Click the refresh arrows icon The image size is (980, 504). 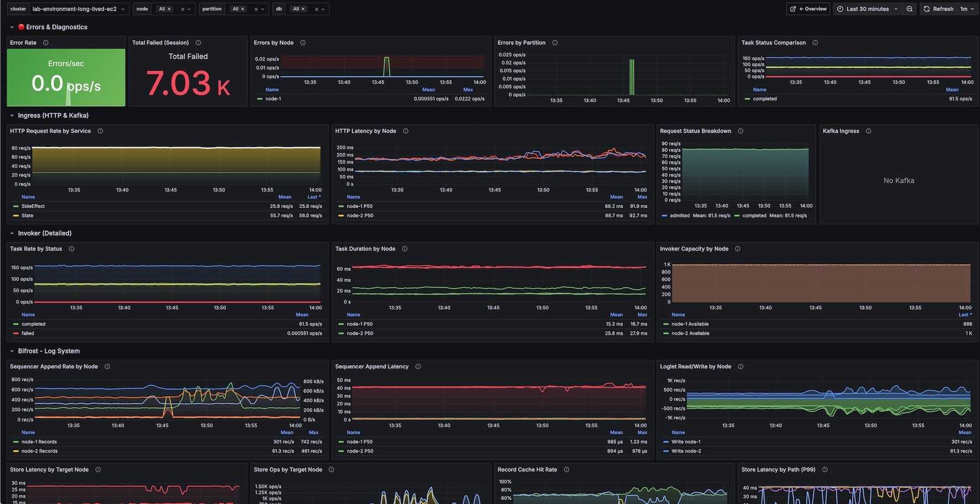click(x=927, y=9)
